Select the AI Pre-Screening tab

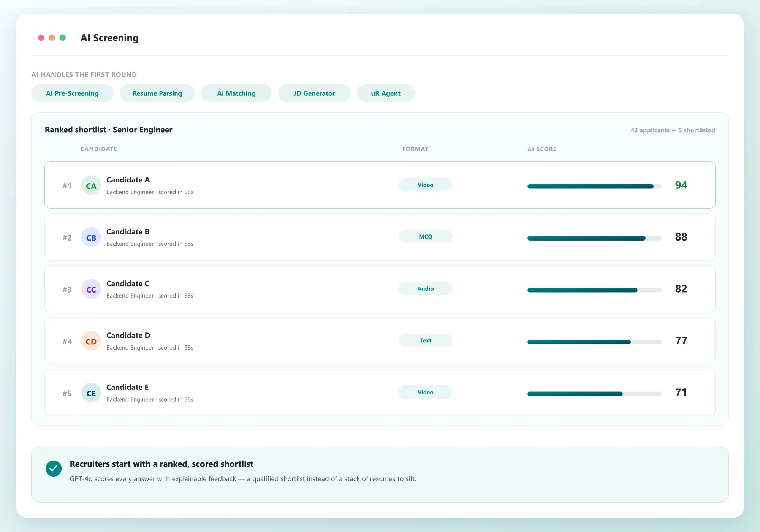pos(72,93)
